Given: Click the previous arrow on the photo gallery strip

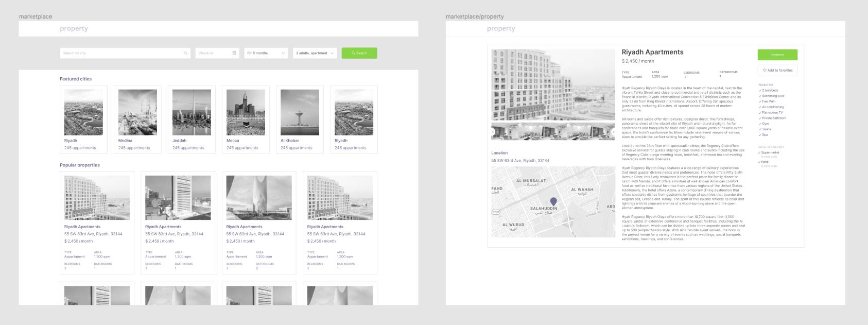Looking at the screenshot, I should tap(493, 132).
